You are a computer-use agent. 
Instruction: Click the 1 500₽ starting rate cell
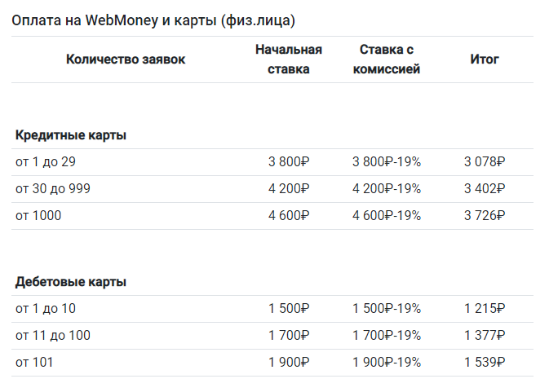pyautogui.click(x=289, y=309)
